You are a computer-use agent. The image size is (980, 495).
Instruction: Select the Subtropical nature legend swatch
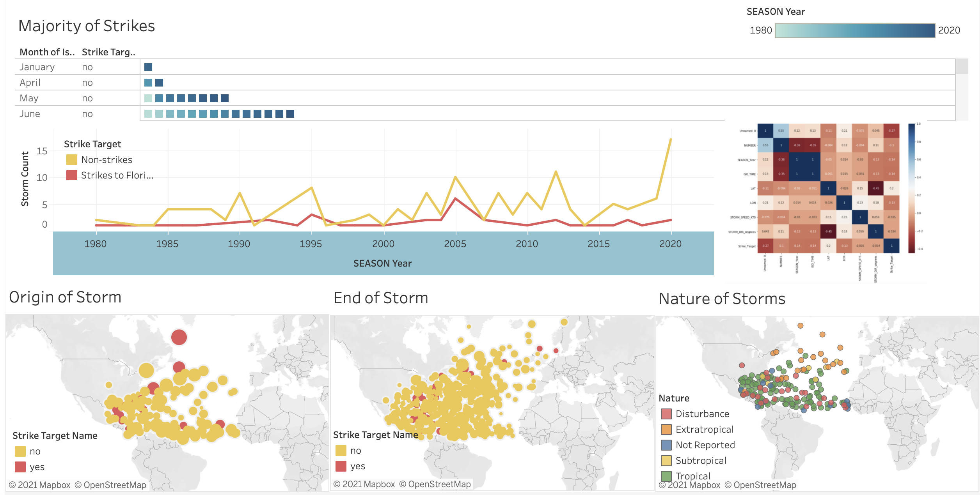coord(666,460)
